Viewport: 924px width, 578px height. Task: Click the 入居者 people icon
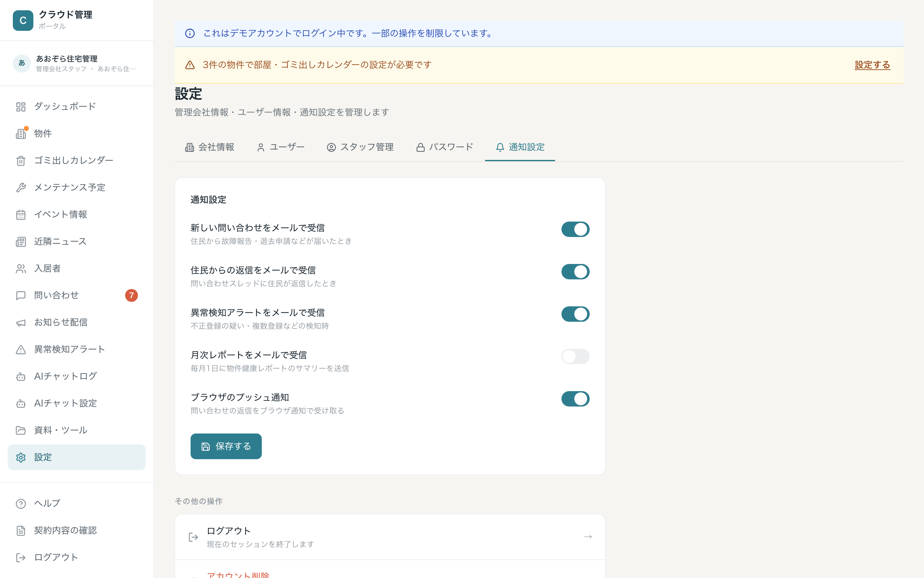click(21, 269)
